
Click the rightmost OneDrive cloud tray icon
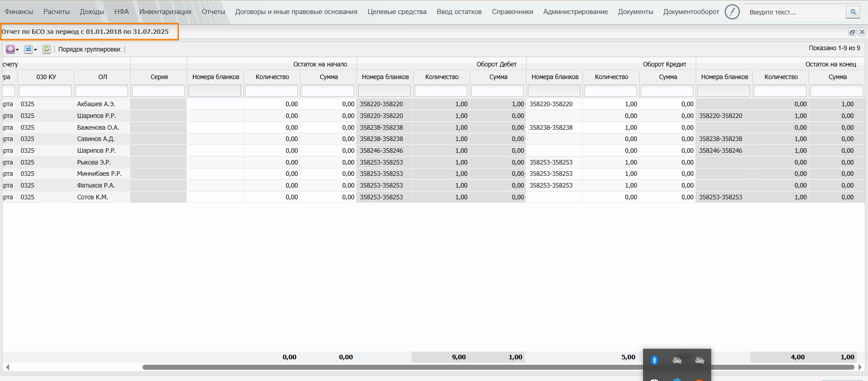click(700, 360)
